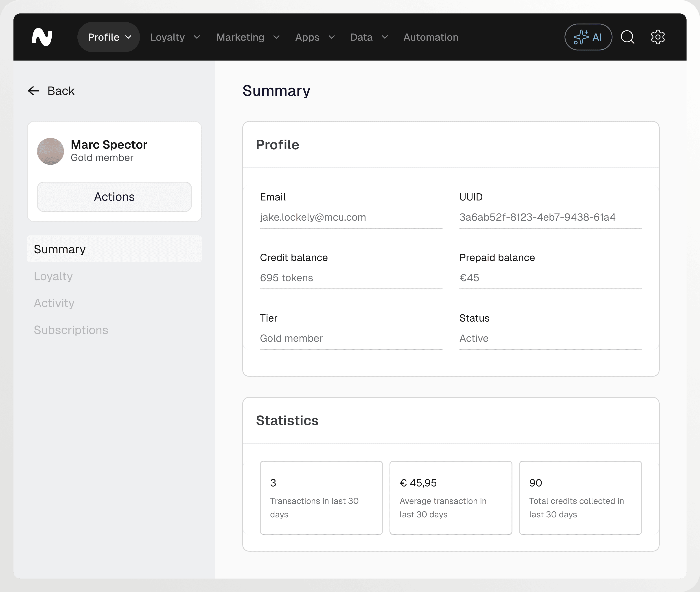The width and height of the screenshot is (700, 592).
Task: Click the back arrow icon
Action: tap(34, 91)
